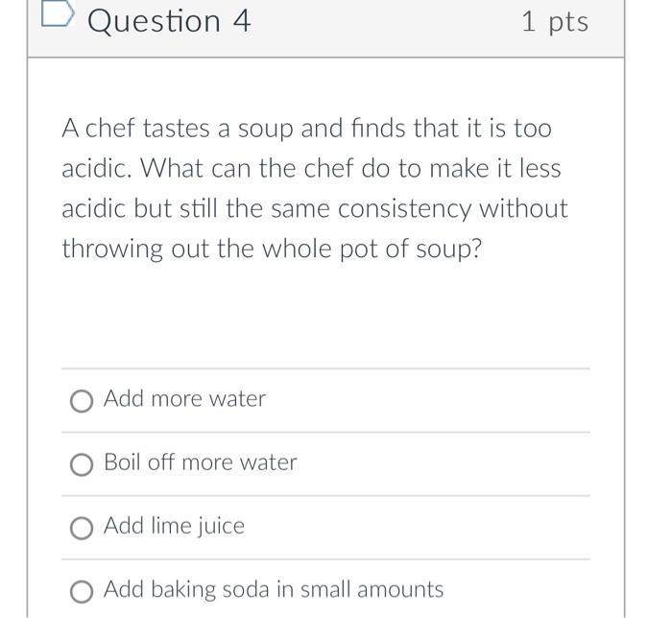Click the line starting 'A chef tastes a soup'
672x618 pixels.
point(306,129)
